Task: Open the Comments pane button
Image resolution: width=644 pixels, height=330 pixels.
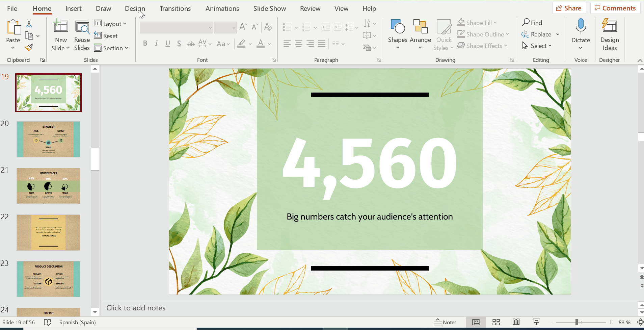Action: (615, 8)
